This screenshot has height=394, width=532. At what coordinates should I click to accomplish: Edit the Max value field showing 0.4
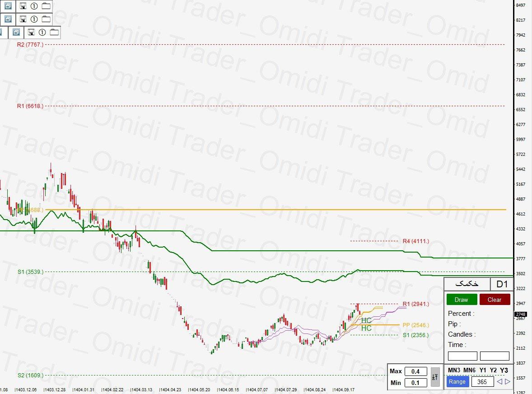[x=415, y=371]
